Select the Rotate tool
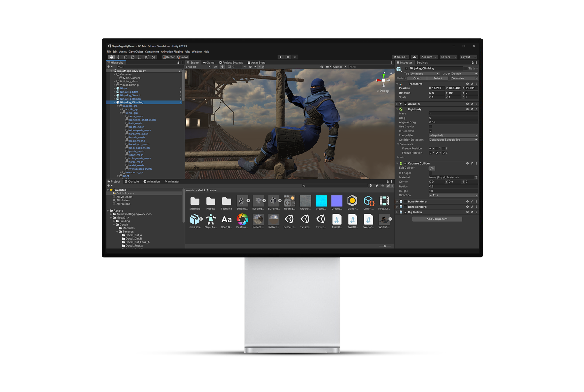Viewport: 584px width, 392px height. (x=126, y=57)
